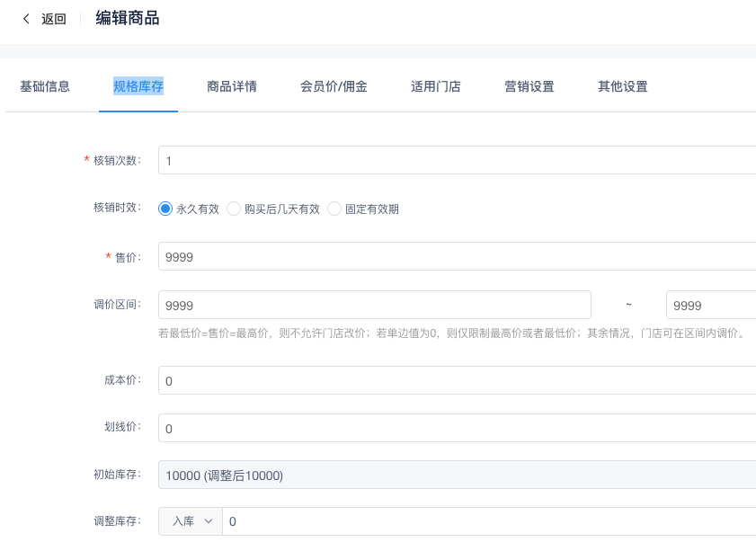打开「会员价/佣金」标签页
The image size is (756, 560).
click(334, 86)
